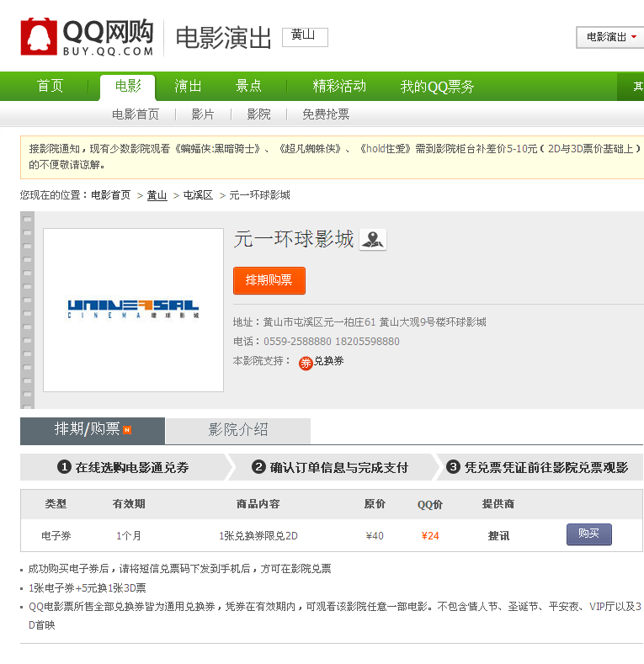Click the orange N badge on 排期/购票 tab
Viewport: 644px width, 664px height.
point(127,430)
